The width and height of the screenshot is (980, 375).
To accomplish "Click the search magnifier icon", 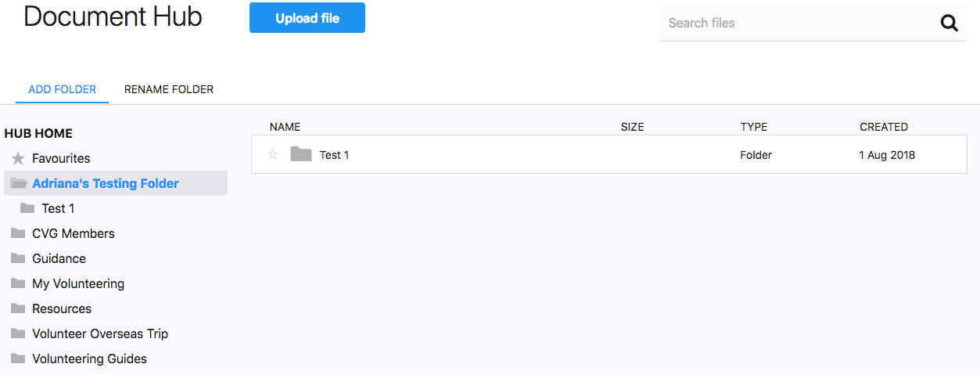I will pyautogui.click(x=949, y=23).
